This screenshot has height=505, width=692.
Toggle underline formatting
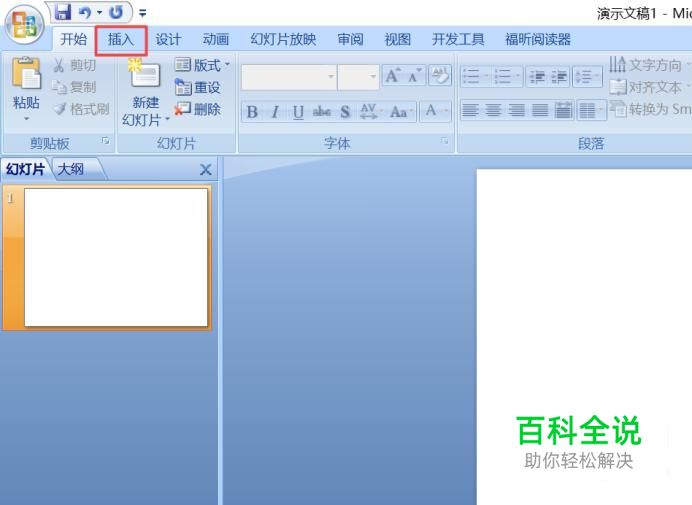point(298,112)
